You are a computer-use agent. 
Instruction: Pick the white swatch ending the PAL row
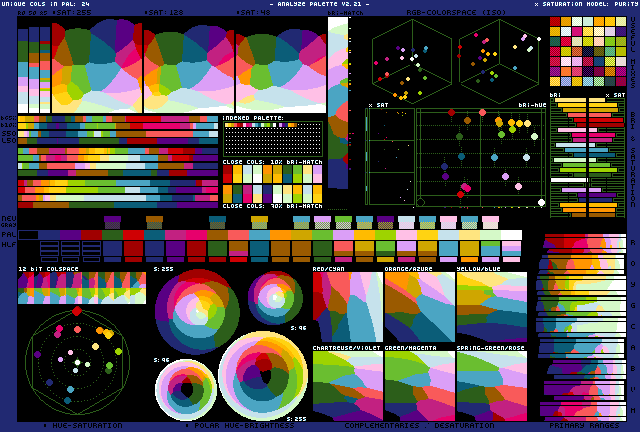[x=511, y=235]
